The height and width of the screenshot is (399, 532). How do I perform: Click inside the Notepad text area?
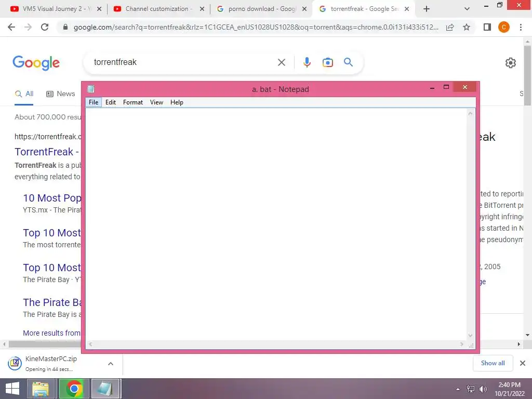pyautogui.click(x=276, y=224)
